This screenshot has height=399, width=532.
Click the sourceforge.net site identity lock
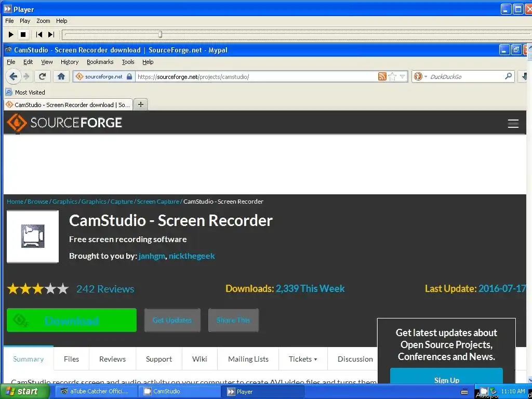point(129,77)
